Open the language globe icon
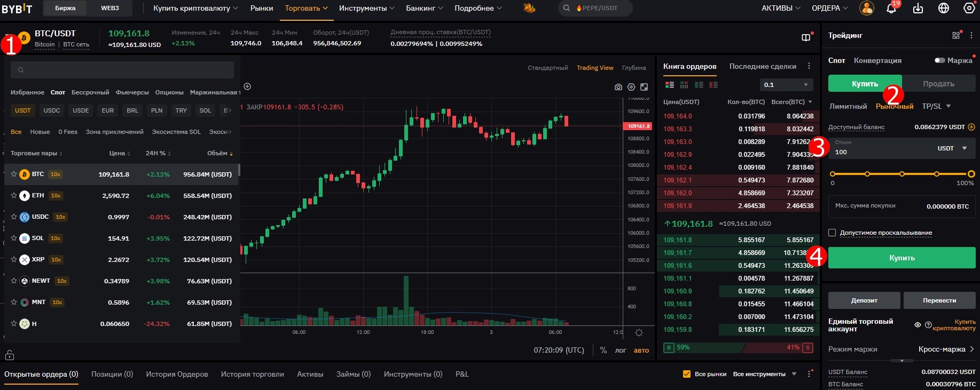 [x=944, y=8]
